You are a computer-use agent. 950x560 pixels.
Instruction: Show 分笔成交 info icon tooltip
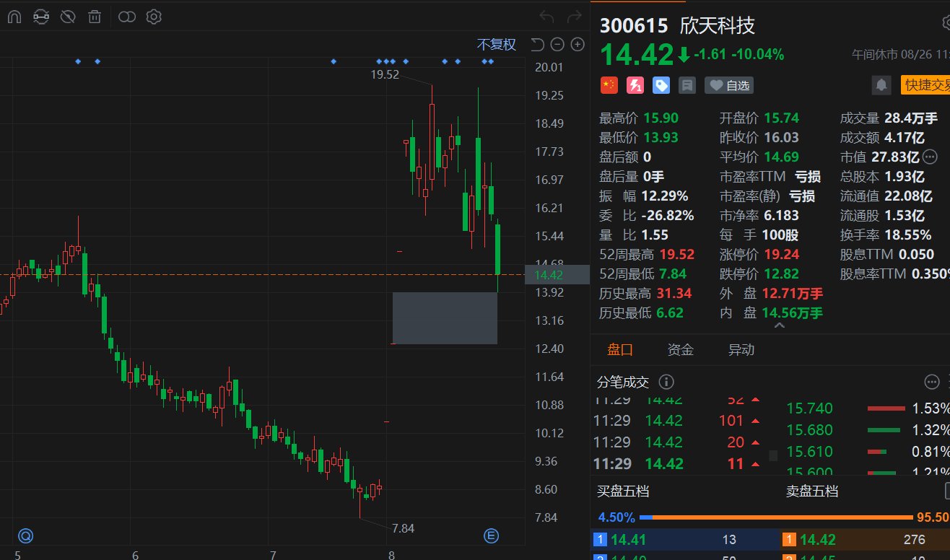pyautogui.click(x=667, y=382)
